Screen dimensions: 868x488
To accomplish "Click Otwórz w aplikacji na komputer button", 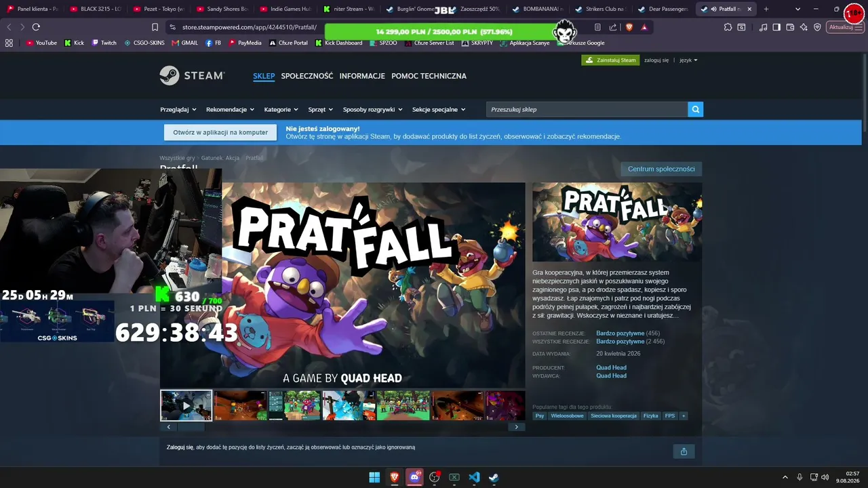I will (220, 132).
